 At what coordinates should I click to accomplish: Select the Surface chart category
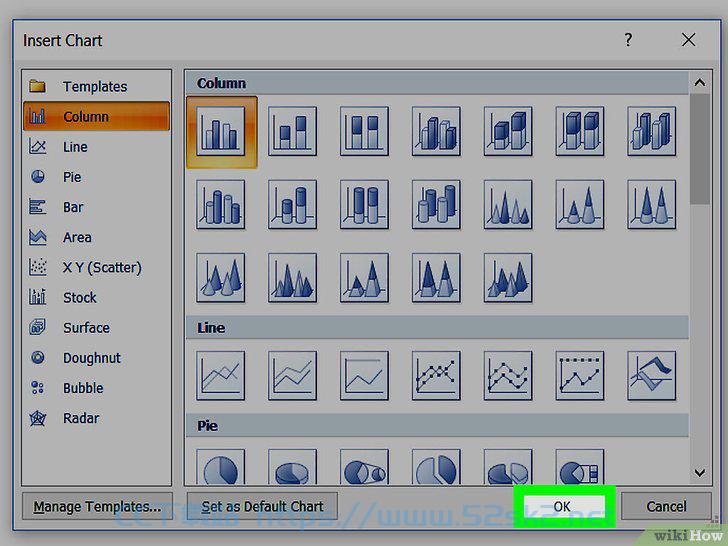(x=97, y=328)
